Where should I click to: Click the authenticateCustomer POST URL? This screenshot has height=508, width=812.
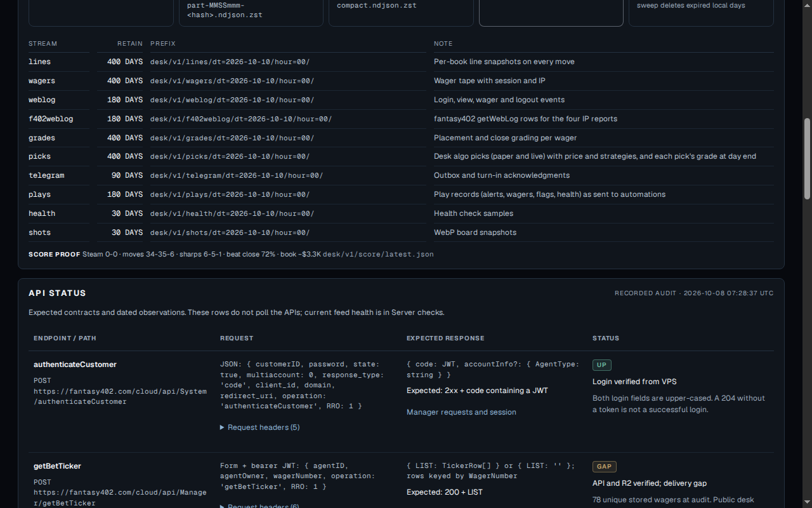(120, 396)
